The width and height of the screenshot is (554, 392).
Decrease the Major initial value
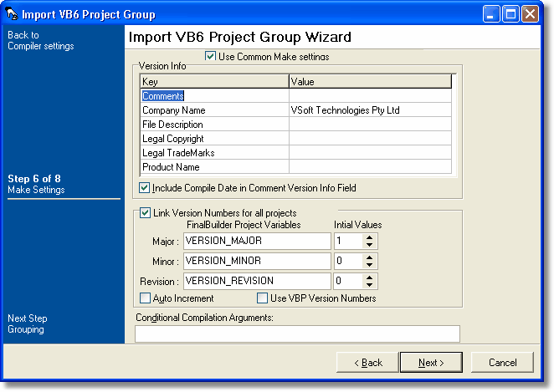tap(369, 245)
